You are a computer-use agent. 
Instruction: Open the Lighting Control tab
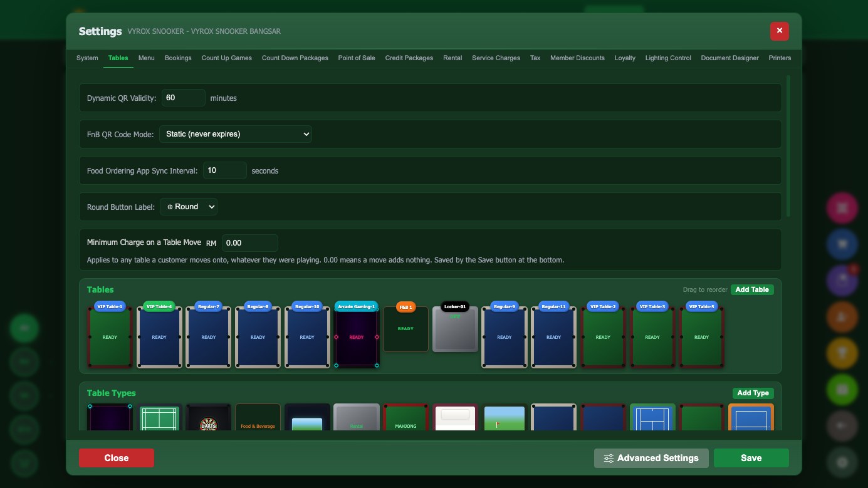(668, 58)
